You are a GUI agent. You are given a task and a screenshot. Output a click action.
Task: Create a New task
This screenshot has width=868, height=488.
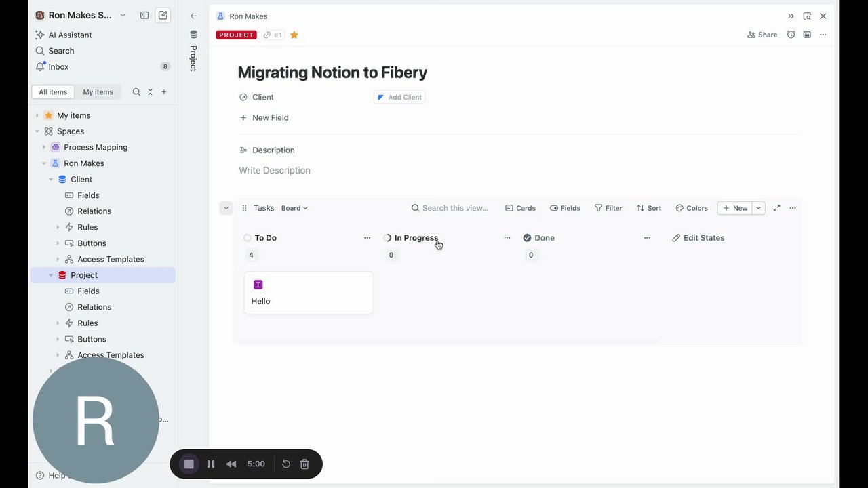tap(735, 208)
